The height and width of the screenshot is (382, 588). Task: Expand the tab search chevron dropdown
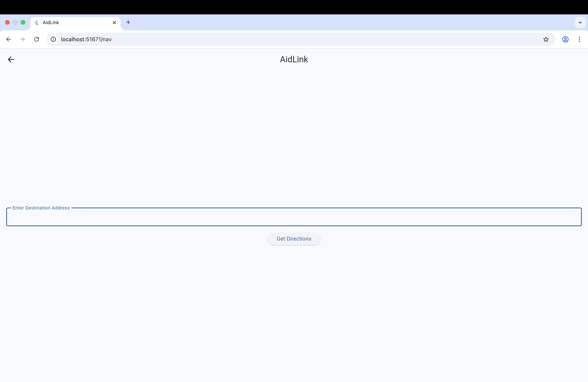click(580, 23)
